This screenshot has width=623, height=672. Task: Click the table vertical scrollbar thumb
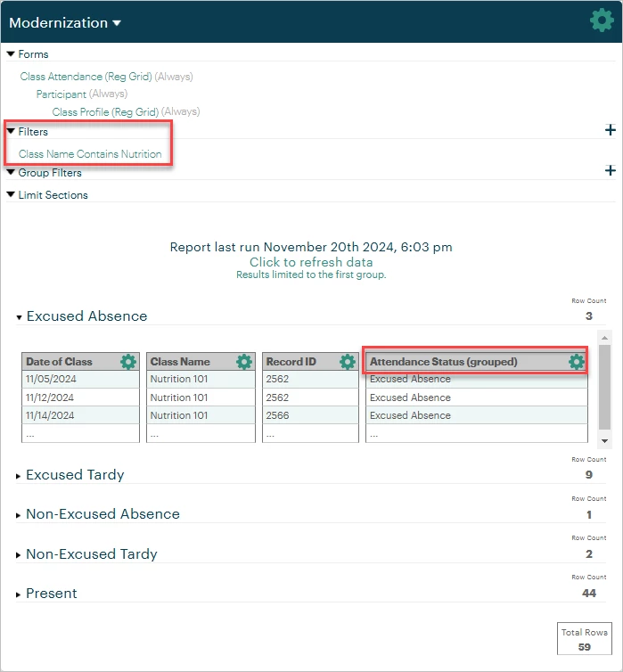(604, 387)
